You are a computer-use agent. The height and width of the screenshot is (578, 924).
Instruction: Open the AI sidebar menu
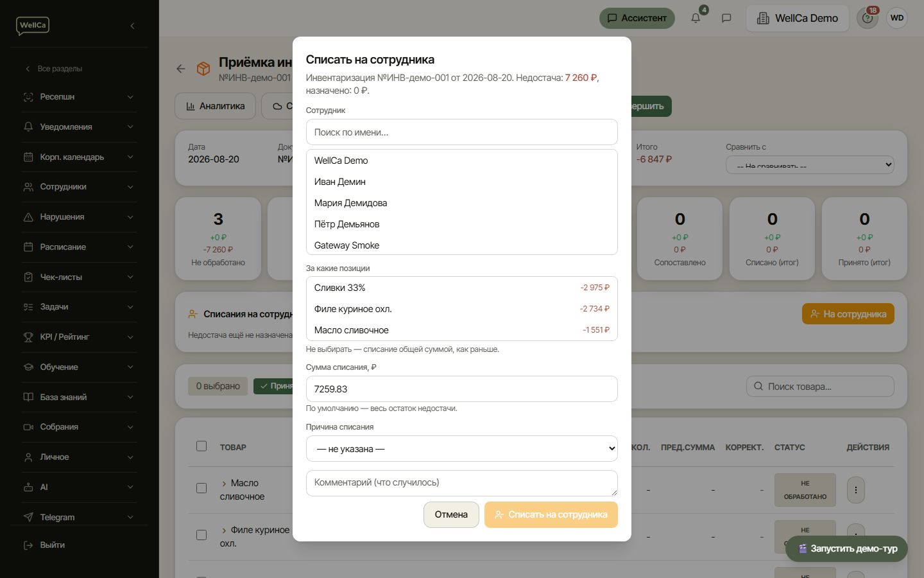pyautogui.click(x=79, y=487)
